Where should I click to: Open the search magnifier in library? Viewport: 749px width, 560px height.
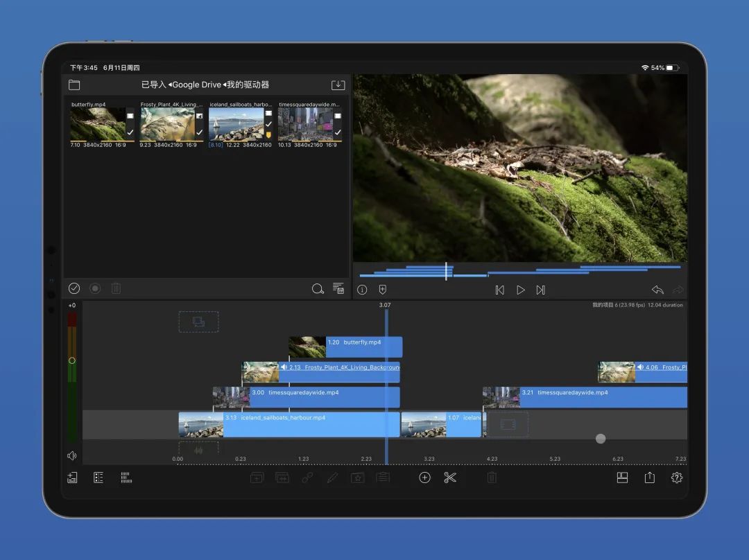point(318,289)
